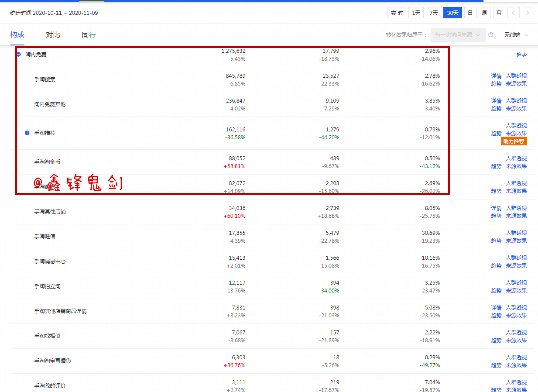538x392 pixels.
Task: Open 趋势 link for 淘内免费 row
Action: point(521,55)
